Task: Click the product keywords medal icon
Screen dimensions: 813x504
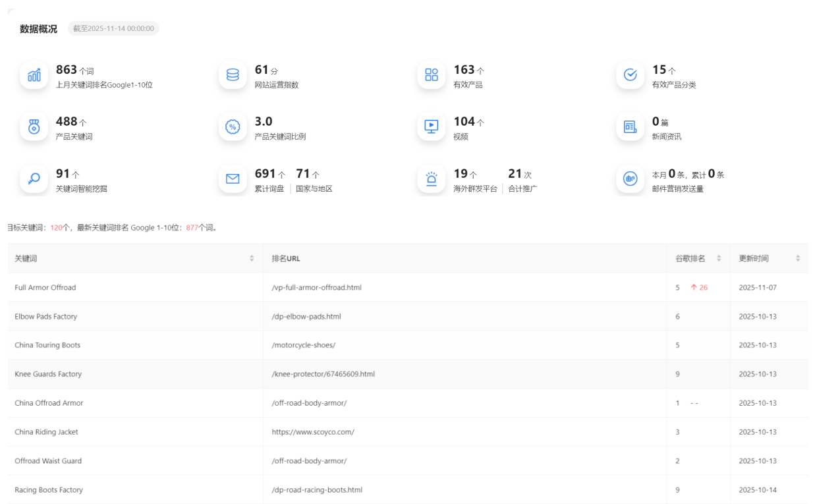Action: point(34,126)
